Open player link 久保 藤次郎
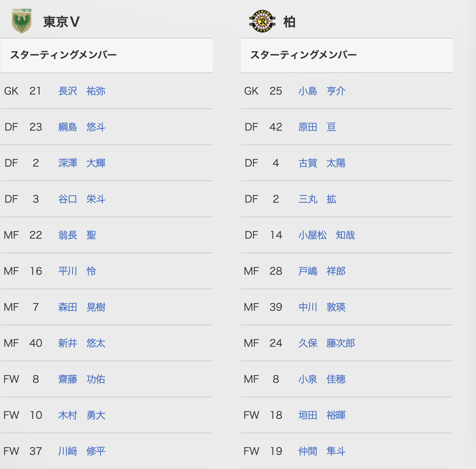The image size is (476, 469). click(327, 343)
